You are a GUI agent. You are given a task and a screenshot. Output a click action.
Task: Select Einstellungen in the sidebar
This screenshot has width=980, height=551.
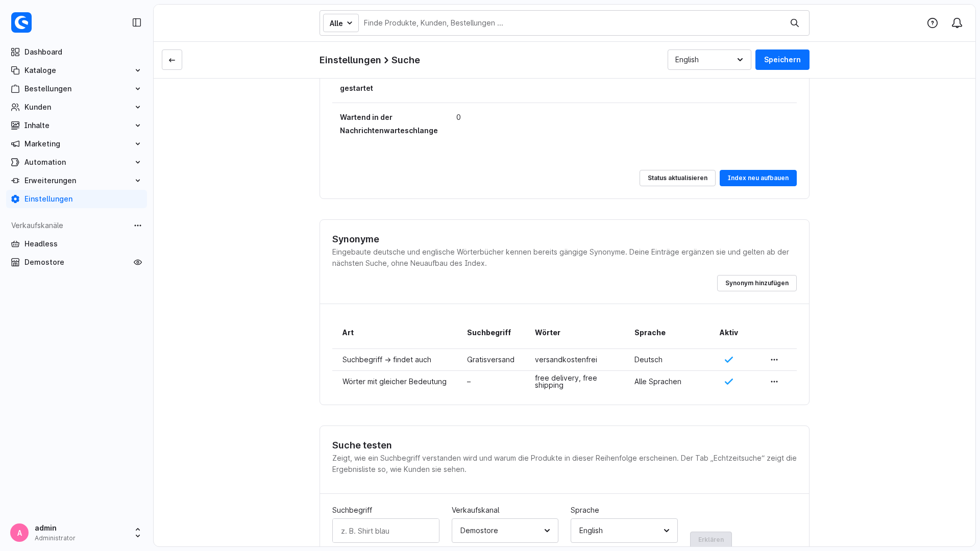click(x=77, y=199)
